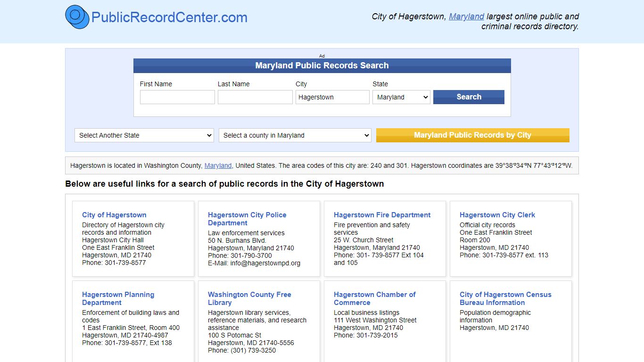Open the Washington County Free Library link
Screen dimensions: 644x362
[249, 298]
